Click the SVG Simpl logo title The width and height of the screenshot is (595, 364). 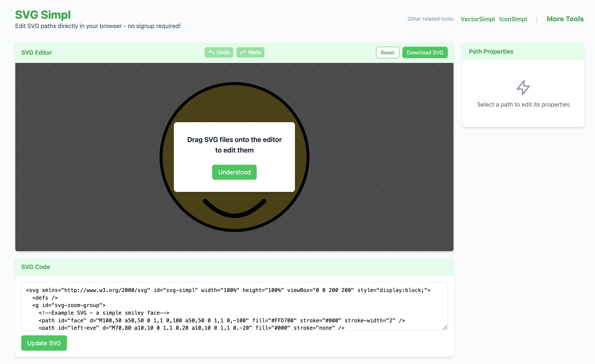point(43,15)
